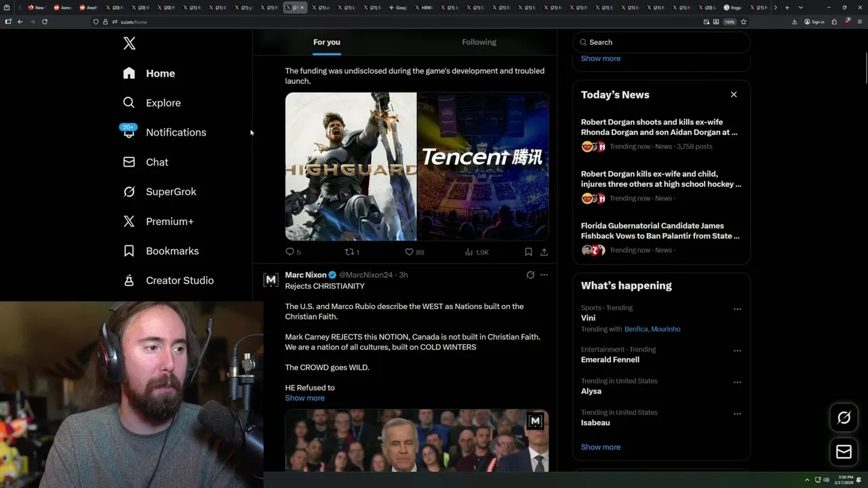Open floating messages envelope button
Screen dimensions: 868x488
pyautogui.click(x=844, y=451)
